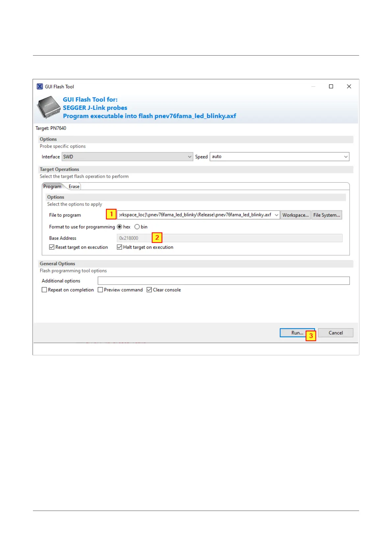Click the Base Address label
Viewport: 392px width, 554px height.
pyautogui.click(x=63, y=238)
